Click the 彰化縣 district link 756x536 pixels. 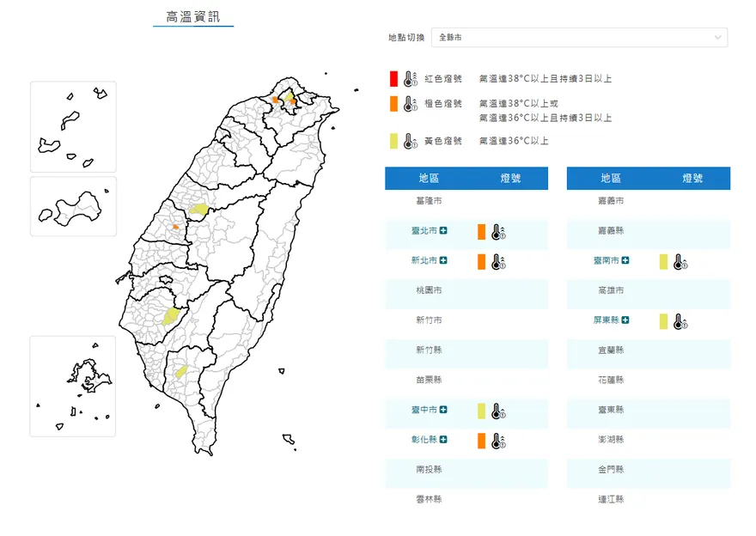click(424, 440)
